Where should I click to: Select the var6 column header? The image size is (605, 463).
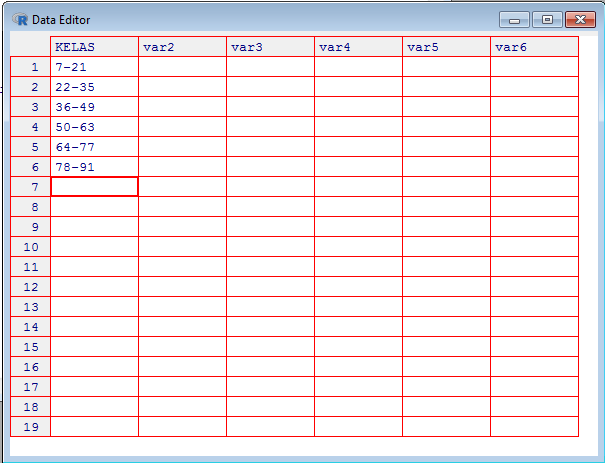tap(534, 47)
